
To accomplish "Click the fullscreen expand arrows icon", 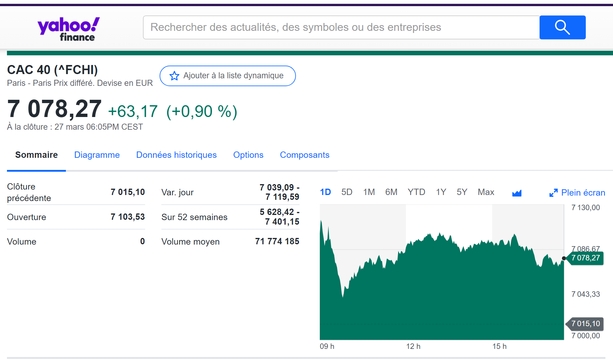I will (x=553, y=193).
